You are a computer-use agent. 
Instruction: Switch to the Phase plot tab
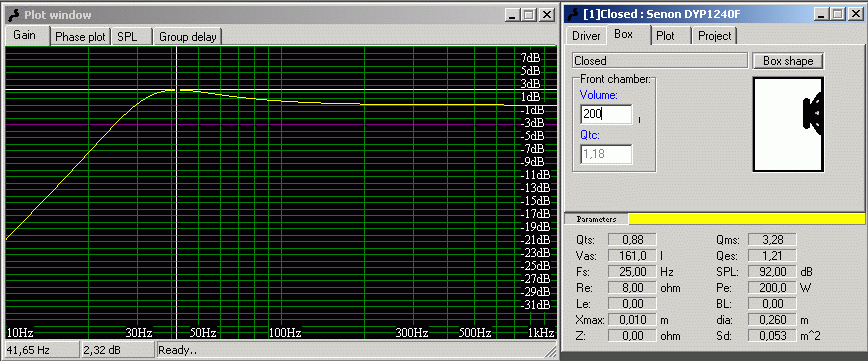point(80,37)
